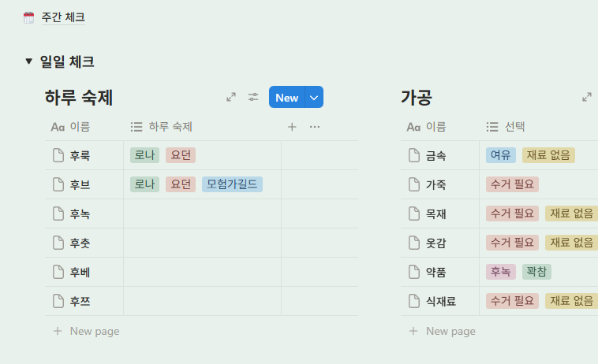The height and width of the screenshot is (364, 598).
Task: Click the page icon of 옷감 row
Action: pyautogui.click(x=414, y=243)
